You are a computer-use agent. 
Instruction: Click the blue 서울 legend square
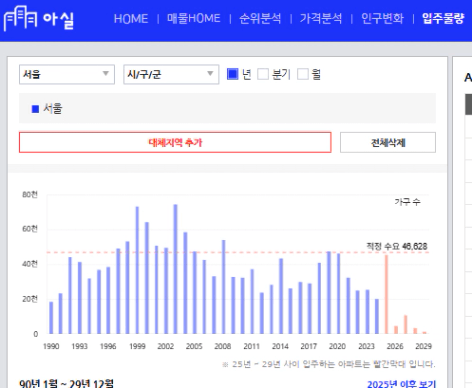(x=35, y=109)
